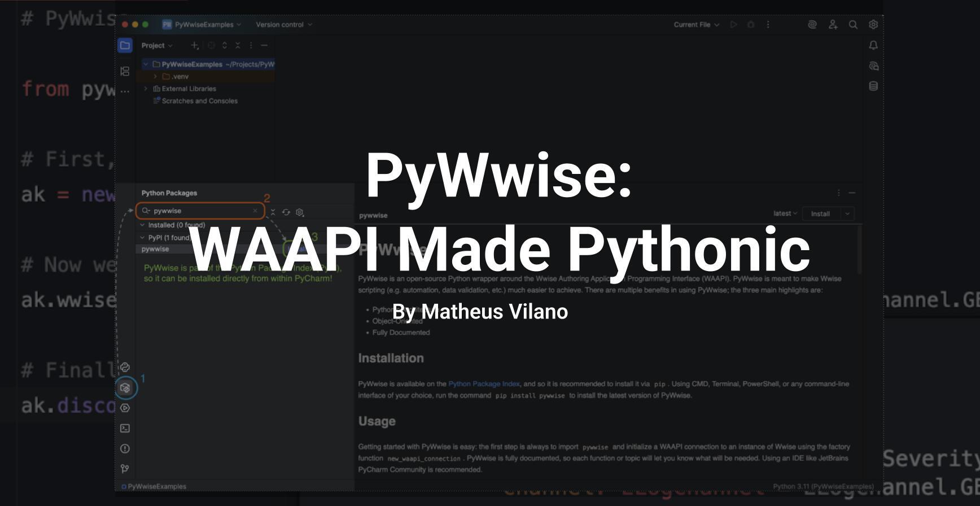Open the Current File run configuration dropdown

click(696, 24)
